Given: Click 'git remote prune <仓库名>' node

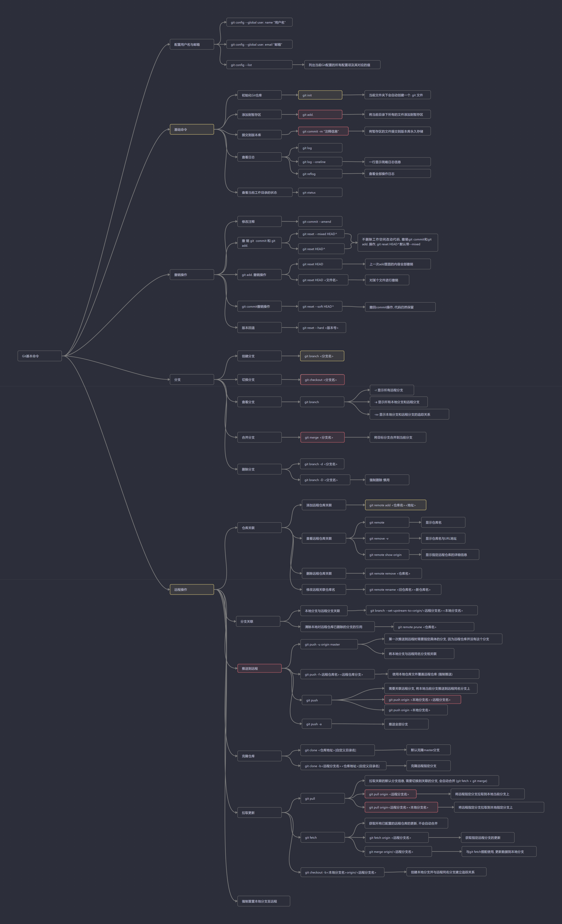Looking at the screenshot, I should pos(434,627).
